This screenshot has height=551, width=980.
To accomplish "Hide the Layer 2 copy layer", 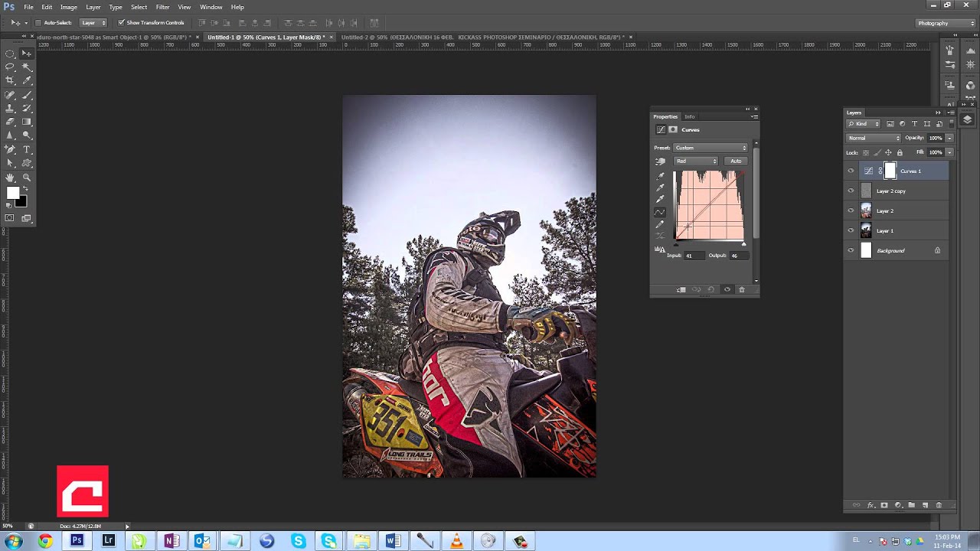I will (851, 191).
